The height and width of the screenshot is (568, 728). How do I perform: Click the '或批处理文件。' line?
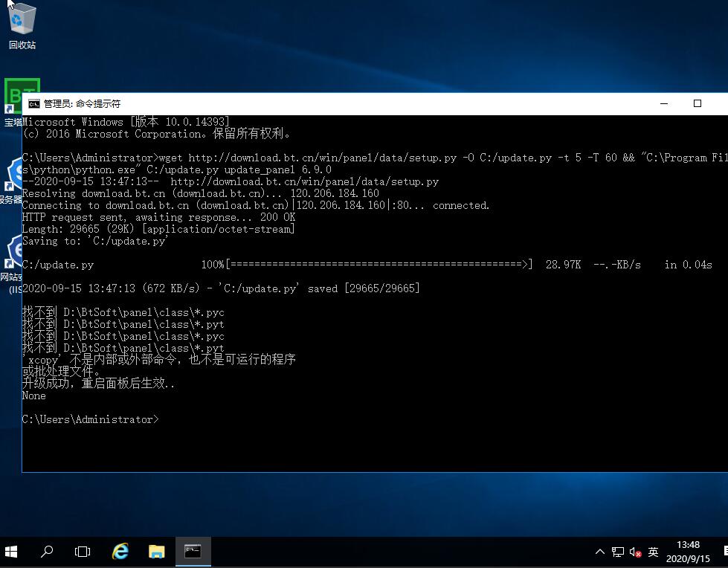[x=61, y=372]
